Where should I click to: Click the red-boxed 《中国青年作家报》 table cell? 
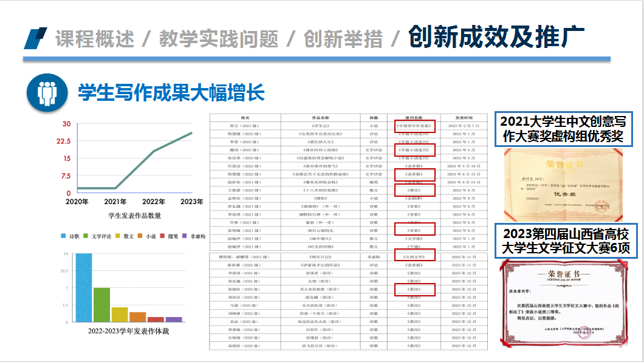pyautogui.click(x=414, y=125)
